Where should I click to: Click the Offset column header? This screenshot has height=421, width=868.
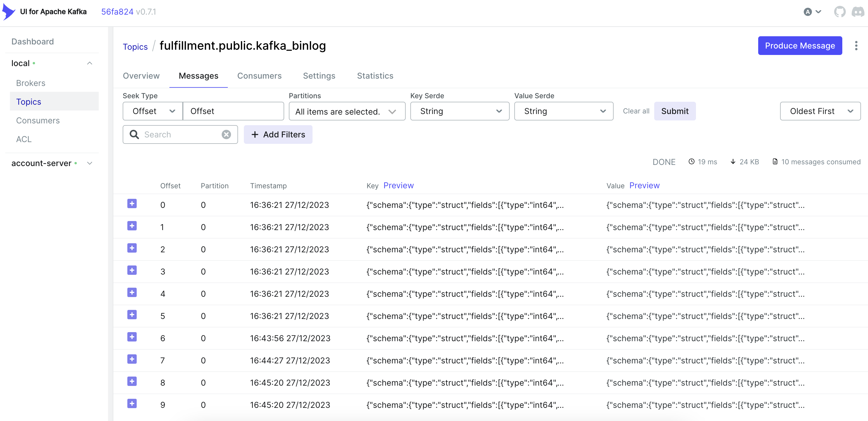pos(170,186)
